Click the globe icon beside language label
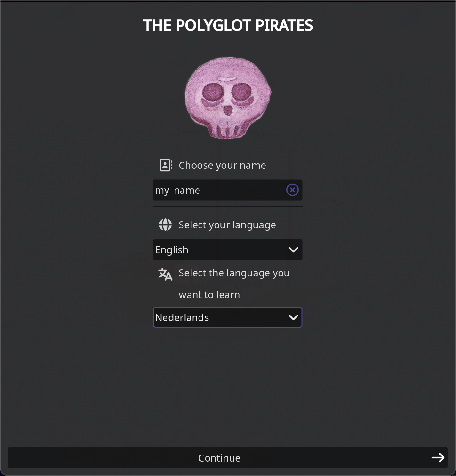 tap(166, 225)
